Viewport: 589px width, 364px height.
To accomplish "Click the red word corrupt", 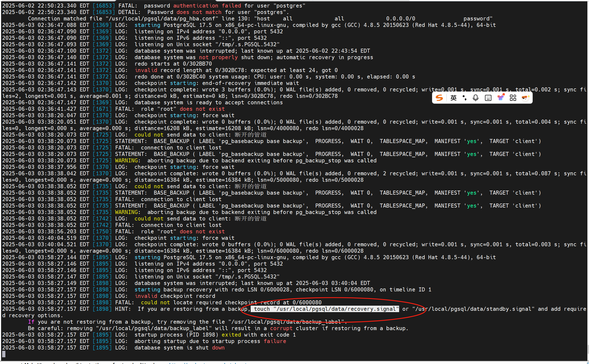I will (x=281, y=328).
